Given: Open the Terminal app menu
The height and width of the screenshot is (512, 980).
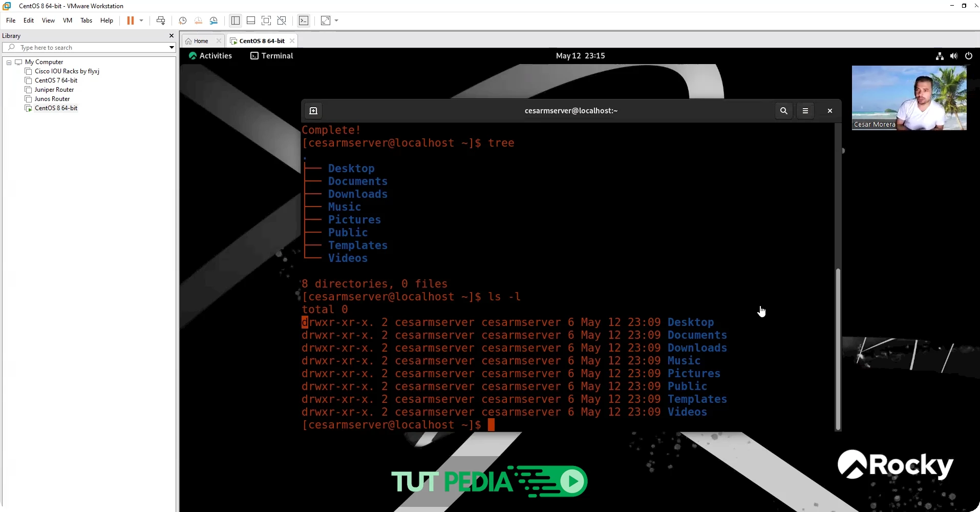Looking at the screenshot, I should [x=272, y=56].
